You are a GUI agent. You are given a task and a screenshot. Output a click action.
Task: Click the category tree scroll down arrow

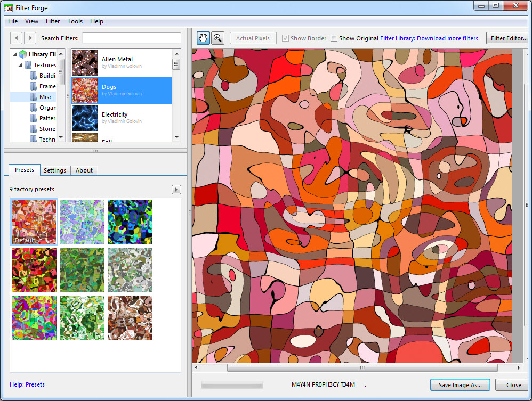[x=61, y=137]
